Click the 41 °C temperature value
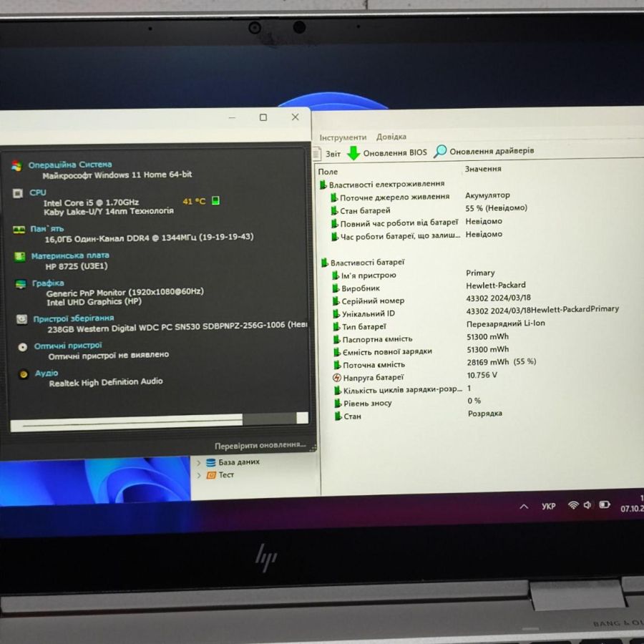 (194, 201)
